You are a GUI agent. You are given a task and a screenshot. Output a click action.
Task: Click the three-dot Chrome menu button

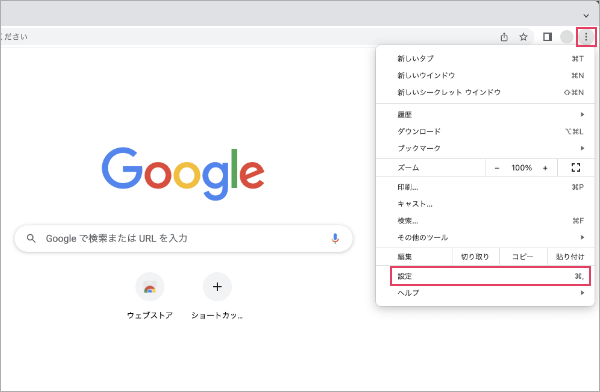(586, 37)
